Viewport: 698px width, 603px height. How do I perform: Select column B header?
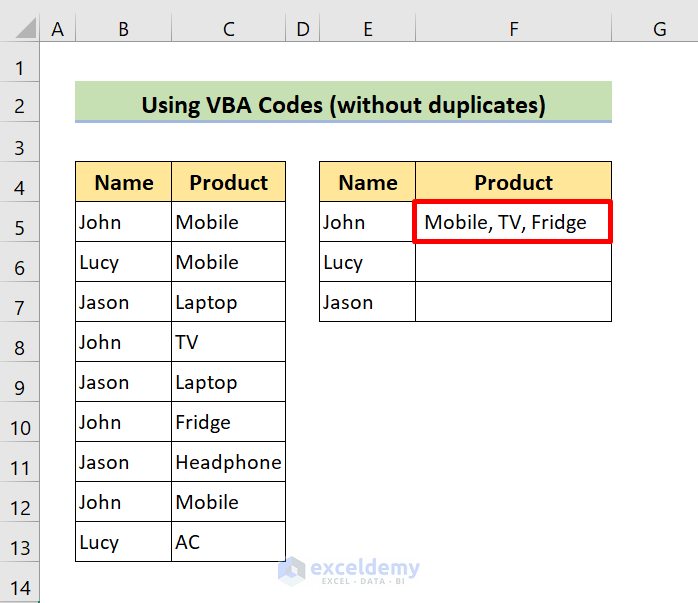tap(123, 29)
